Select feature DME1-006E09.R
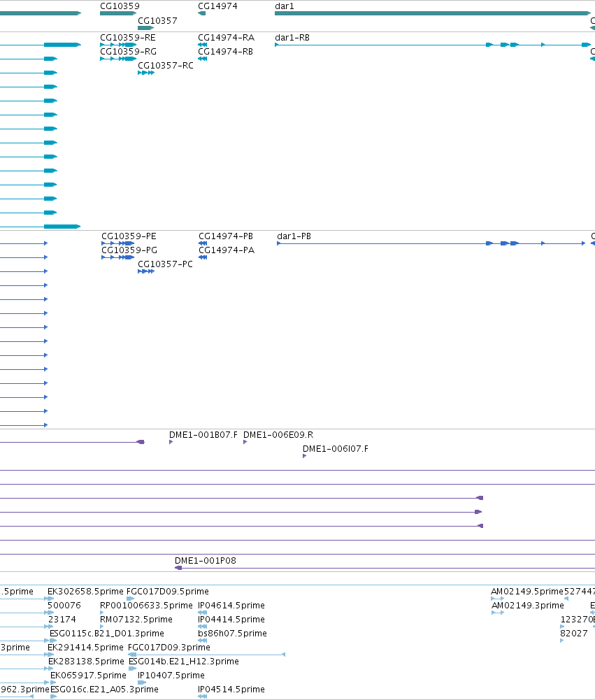 click(245, 442)
